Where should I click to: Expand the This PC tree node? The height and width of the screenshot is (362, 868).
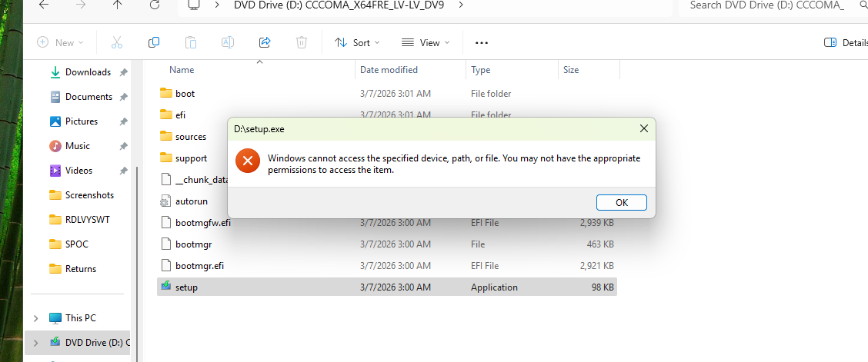coord(36,317)
